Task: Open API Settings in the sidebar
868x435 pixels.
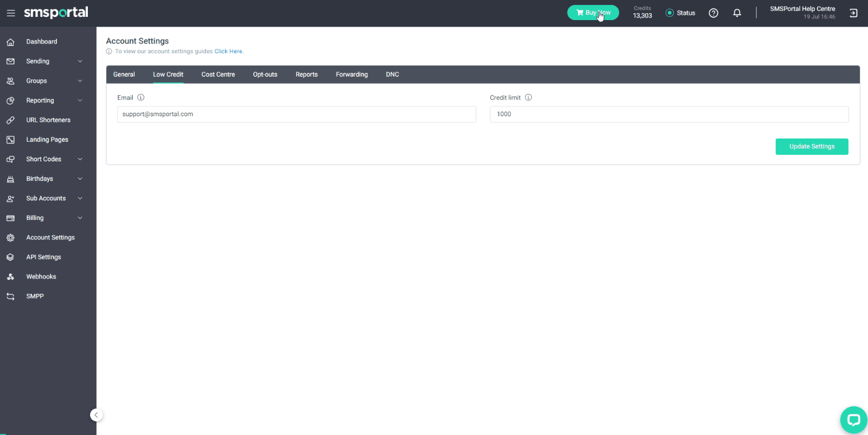Action: [43, 257]
